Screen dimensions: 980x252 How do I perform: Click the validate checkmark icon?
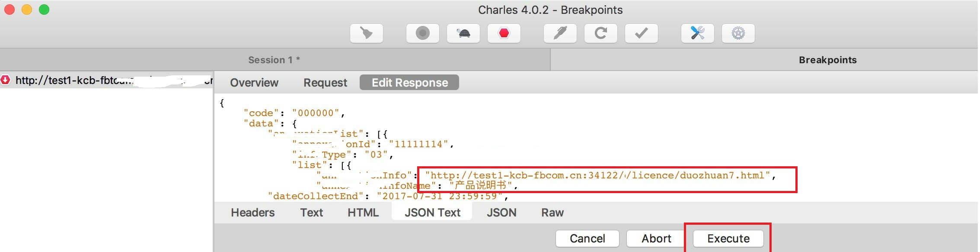coord(641,33)
